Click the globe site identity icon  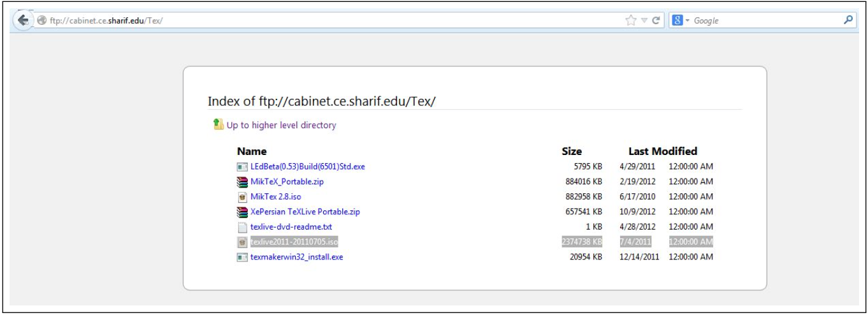[42, 21]
